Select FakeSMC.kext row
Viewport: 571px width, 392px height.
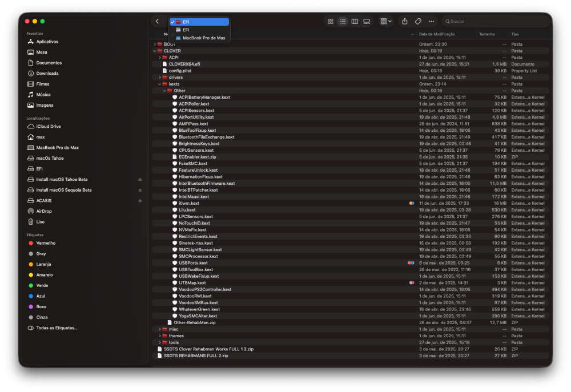click(x=351, y=164)
